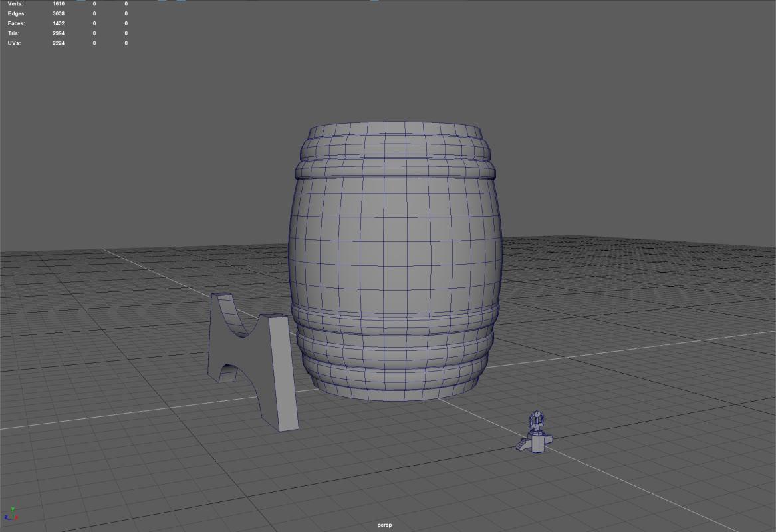Click the Faces label in poly count
The height and width of the screenshot is (532, 776).
17,23
